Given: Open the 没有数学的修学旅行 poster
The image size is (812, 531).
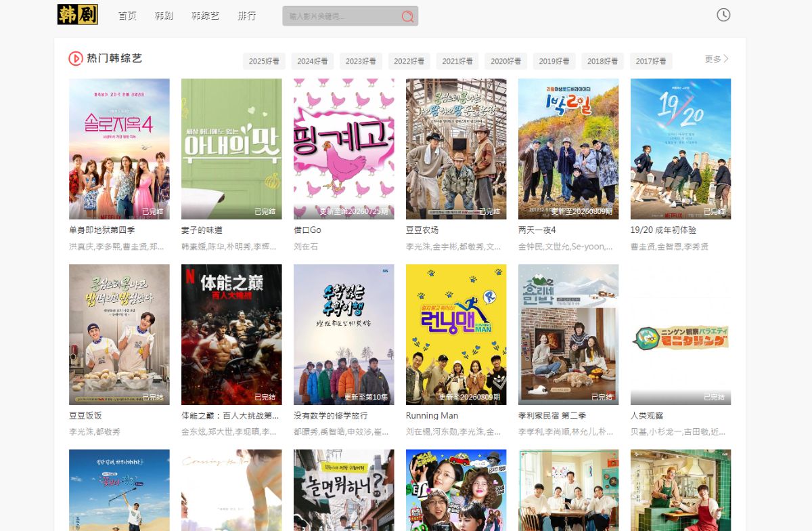Looking at the screenshot, I should [x=344, y=334].
